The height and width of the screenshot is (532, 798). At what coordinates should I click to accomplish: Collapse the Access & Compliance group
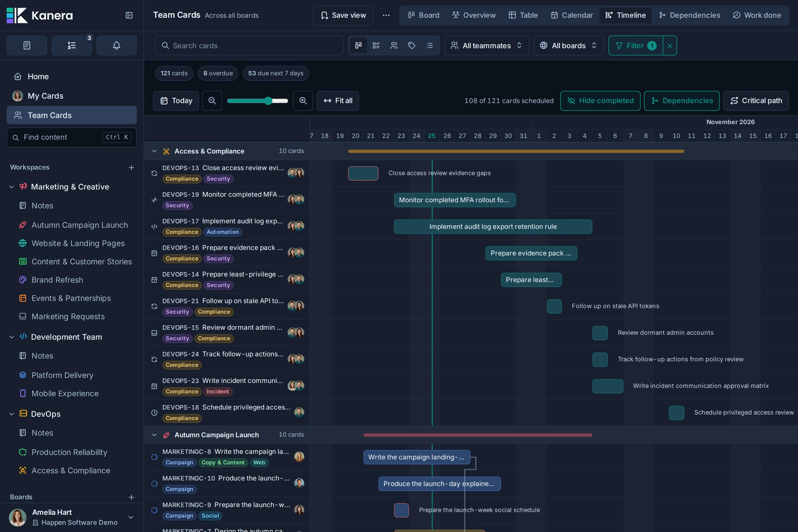point(154,151)
